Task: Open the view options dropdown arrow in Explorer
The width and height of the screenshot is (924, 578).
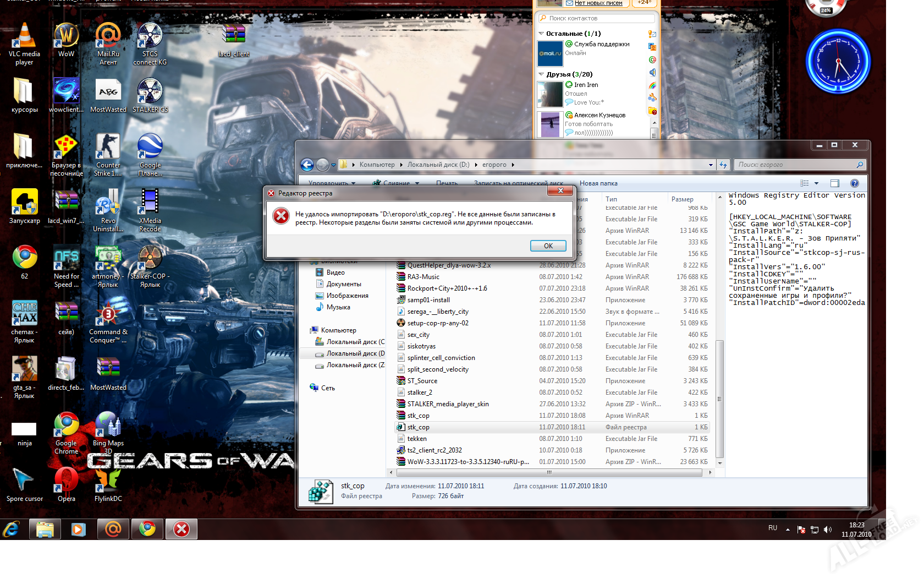Action: (816, 183)
